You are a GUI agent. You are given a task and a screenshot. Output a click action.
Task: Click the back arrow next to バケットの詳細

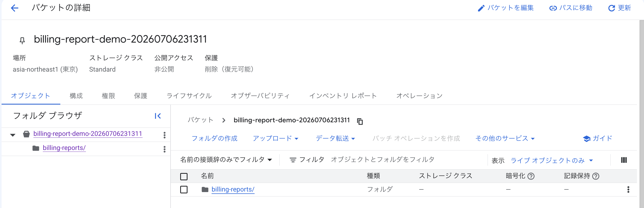click(x=15, y=8)
